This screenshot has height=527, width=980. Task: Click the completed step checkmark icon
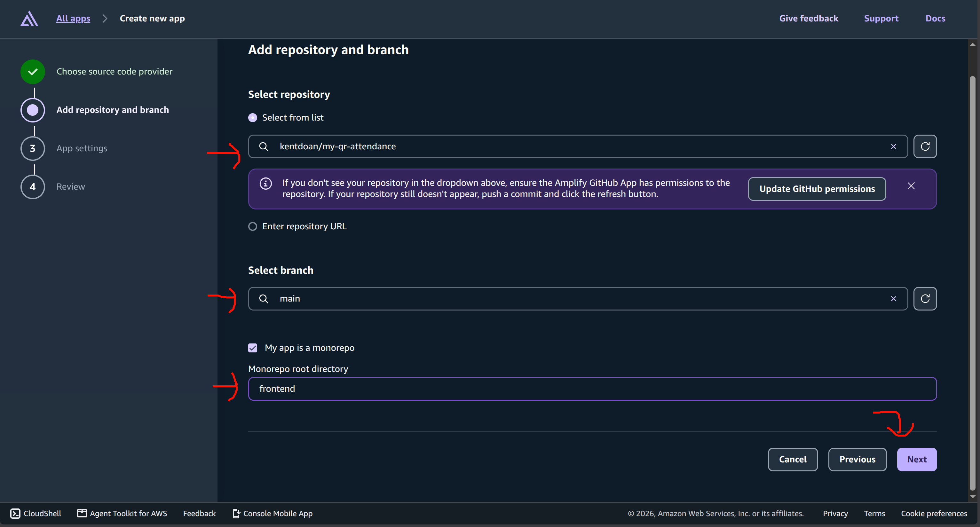point(33,72)
